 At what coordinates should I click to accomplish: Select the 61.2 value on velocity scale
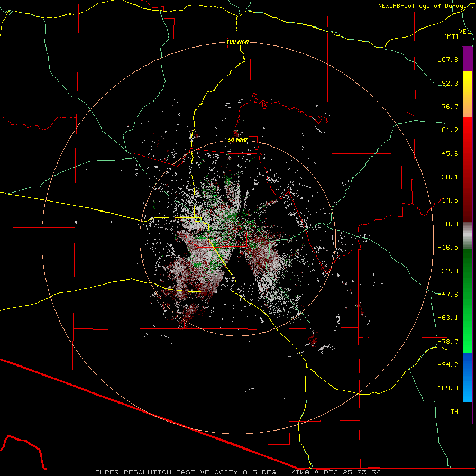pos(450,130)
